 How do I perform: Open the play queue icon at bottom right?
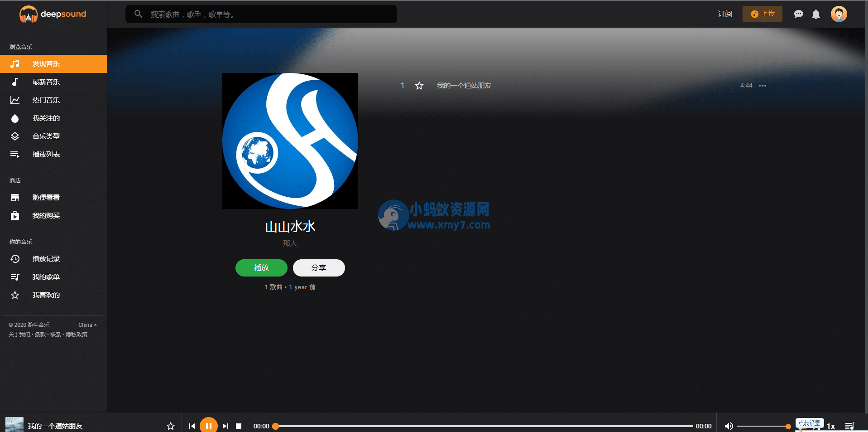pos(850,426)
